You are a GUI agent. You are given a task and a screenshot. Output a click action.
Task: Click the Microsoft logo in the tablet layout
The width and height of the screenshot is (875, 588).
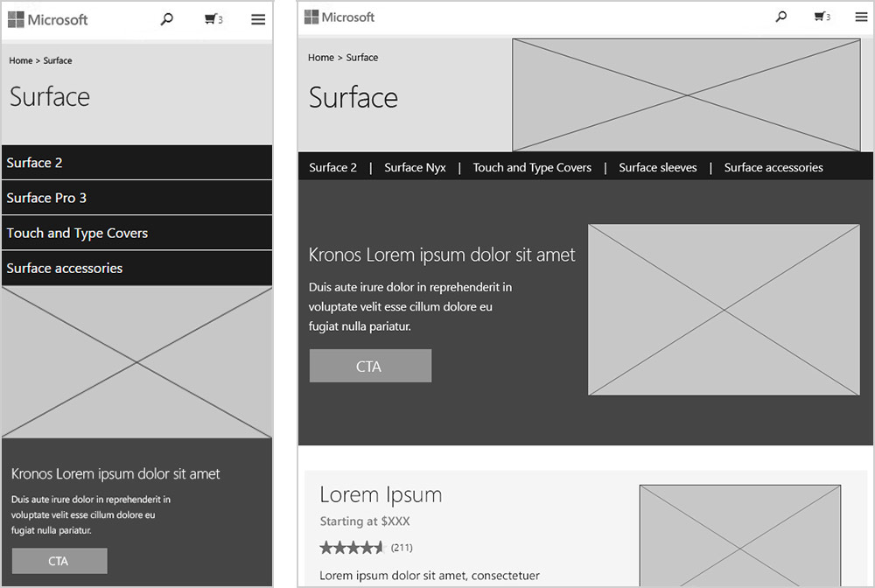339,17
